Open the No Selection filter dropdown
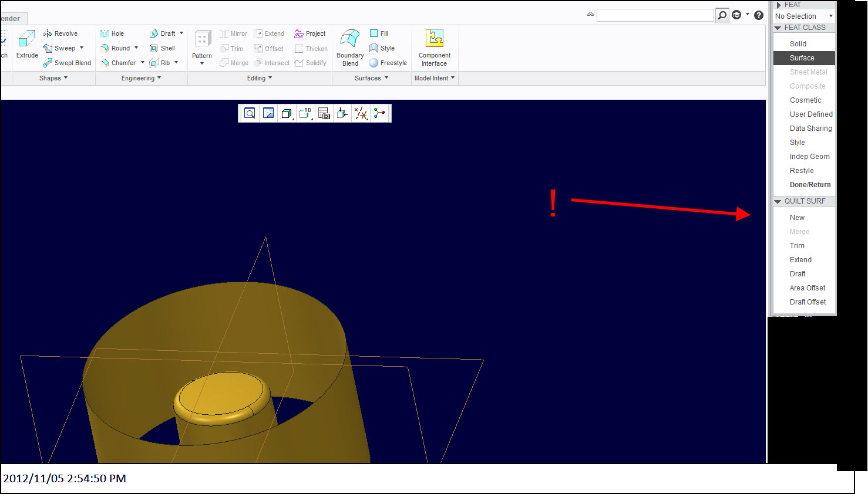The width and height of the screenshot is (868, 494). 804,16
